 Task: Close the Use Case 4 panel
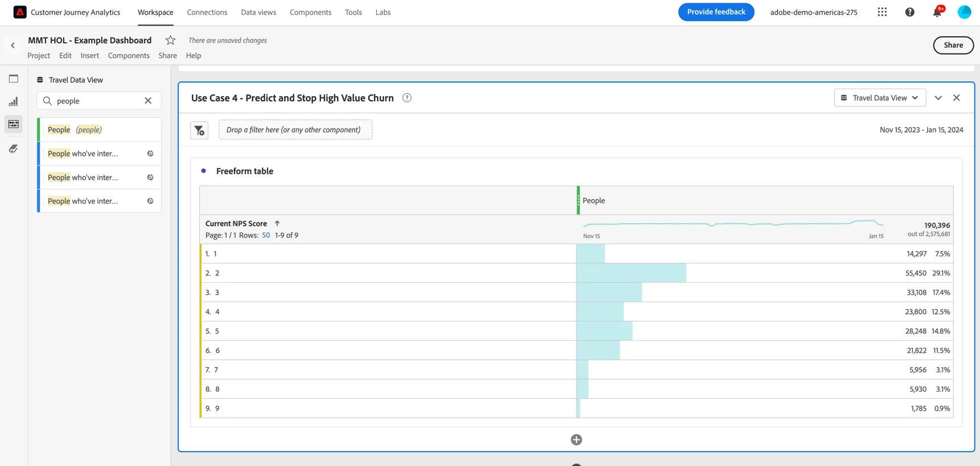(957, 98)
